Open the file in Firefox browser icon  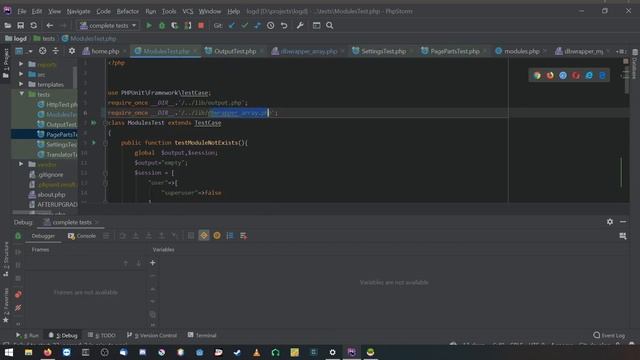point(550,76)
